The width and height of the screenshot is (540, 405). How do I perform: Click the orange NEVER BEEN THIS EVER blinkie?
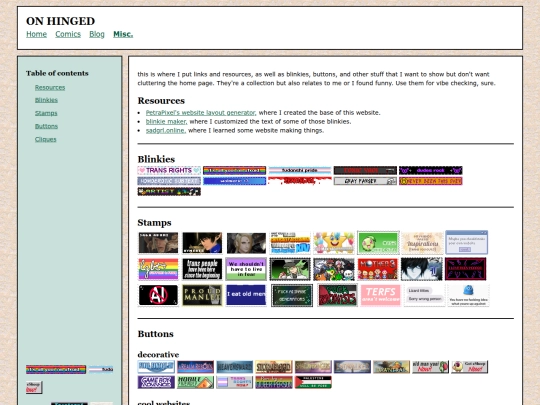pos(431,181)
